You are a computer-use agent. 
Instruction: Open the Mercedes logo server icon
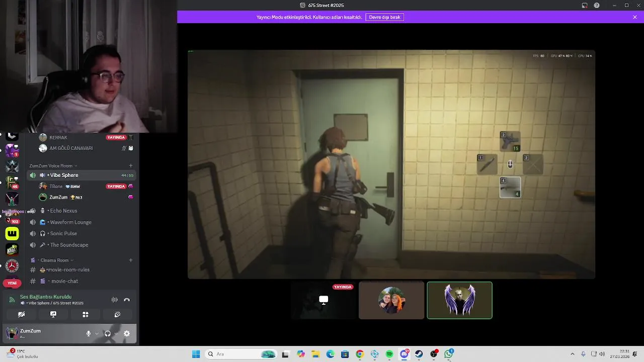pos(12,265)
